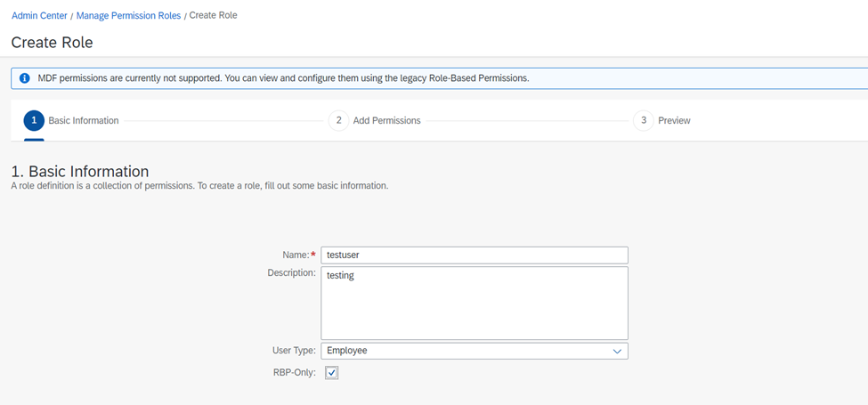The height and width of the screenshot is (405, 868).
Task: Open the User Type Employee combo box
Action: [x=475, y=351]
